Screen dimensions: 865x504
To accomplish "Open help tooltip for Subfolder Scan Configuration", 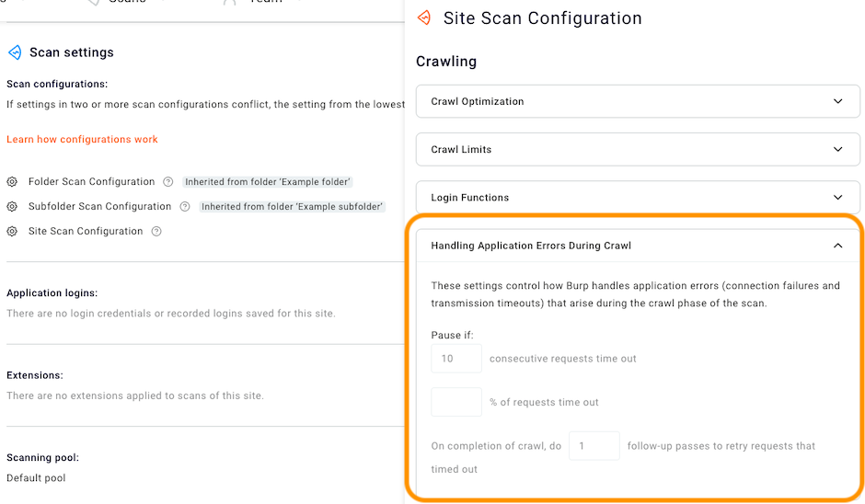I will pos(184,207).
